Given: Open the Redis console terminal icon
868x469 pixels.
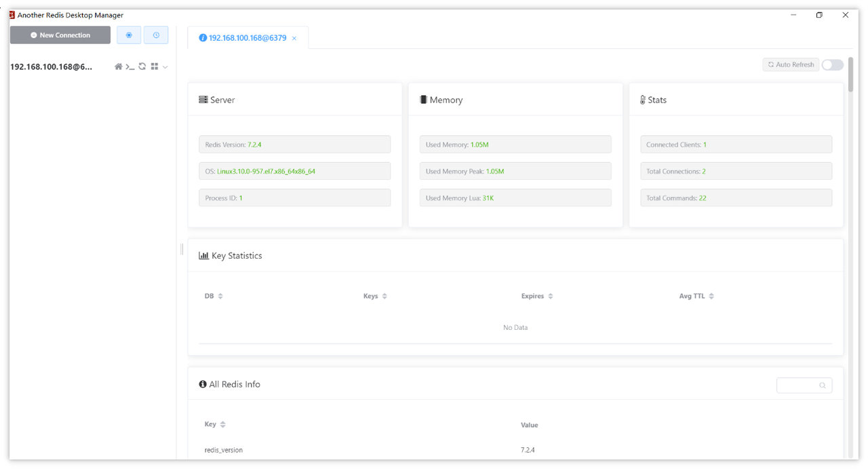Looking at the screenshot, I should point(130,67).
